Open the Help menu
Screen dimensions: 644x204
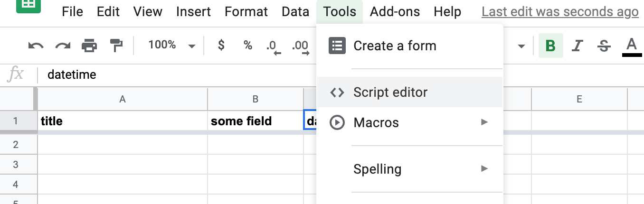pyautogui.click(x=447, y=11)
